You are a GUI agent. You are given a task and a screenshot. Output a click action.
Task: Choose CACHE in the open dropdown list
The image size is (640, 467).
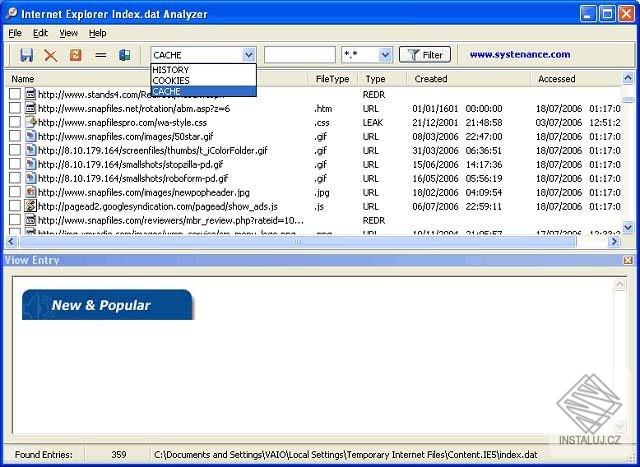(x=203, y=91)
